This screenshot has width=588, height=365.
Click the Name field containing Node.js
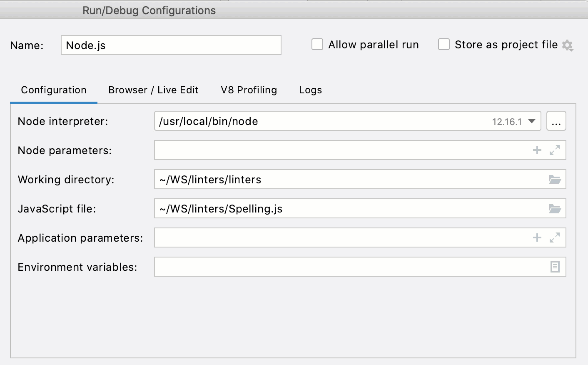pyautogui.click(x=171, y=45)
